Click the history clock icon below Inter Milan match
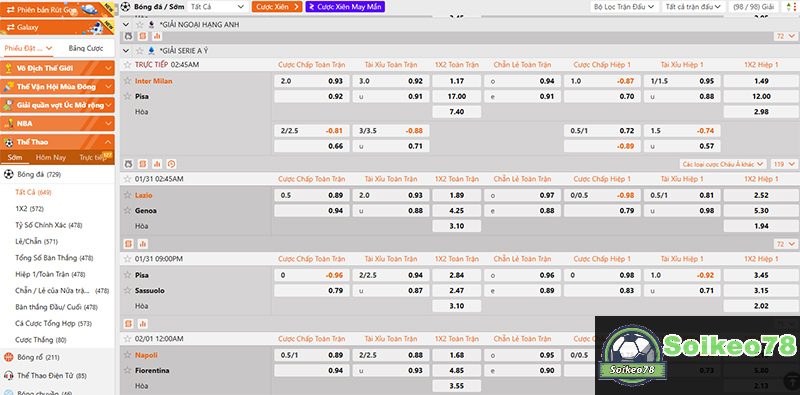800x395 pixels. coord(171,164)
